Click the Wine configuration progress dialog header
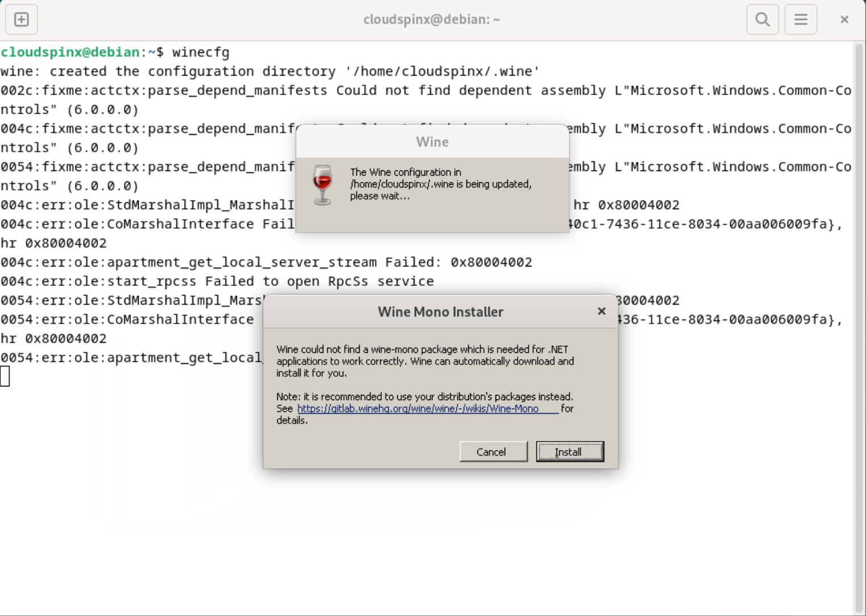866x616 pixels. click(432, 141)
